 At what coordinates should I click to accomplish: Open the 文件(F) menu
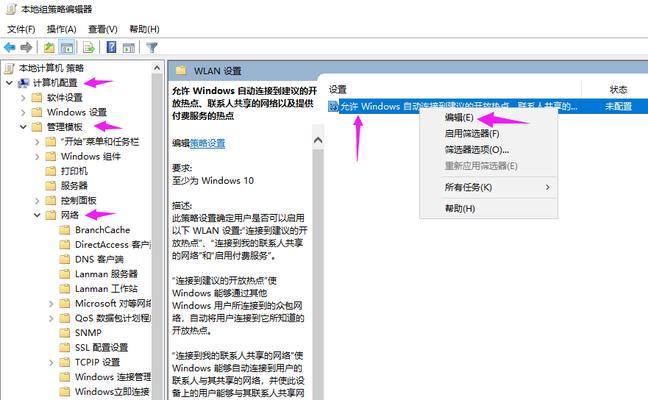coord(21,29)
